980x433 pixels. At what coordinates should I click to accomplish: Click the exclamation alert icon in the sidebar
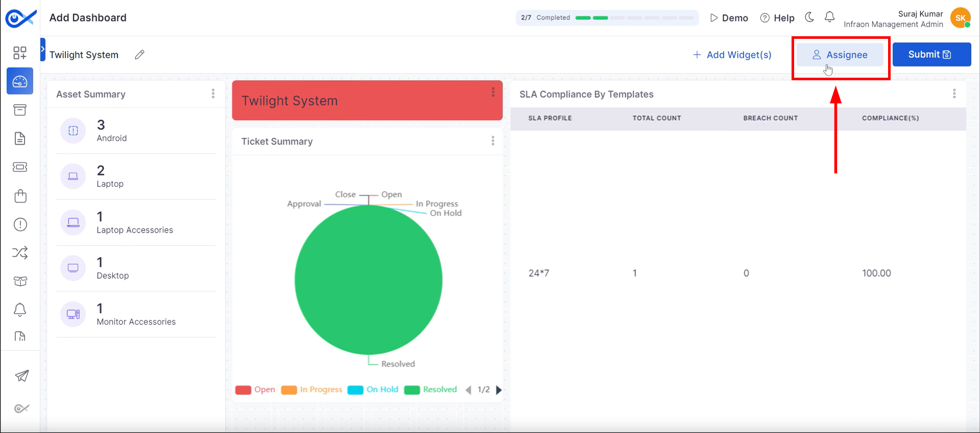(20, 224)
